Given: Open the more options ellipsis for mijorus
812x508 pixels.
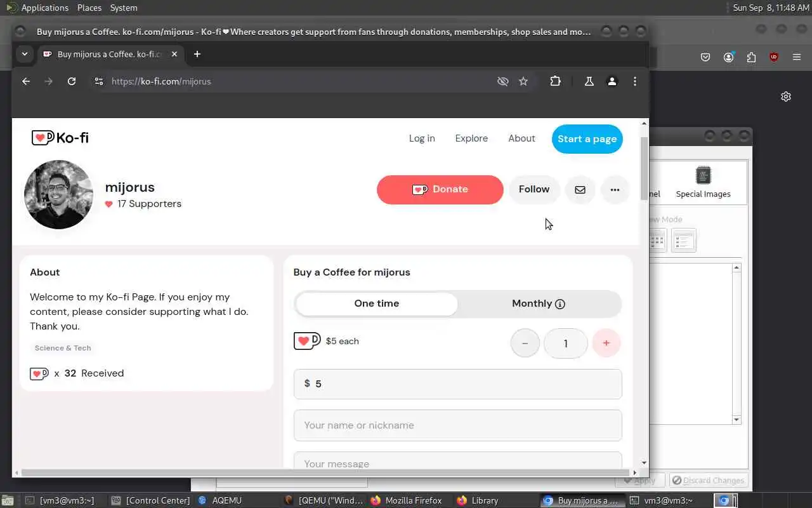Looking at the screenshot, I should click(x=615, y=189).
